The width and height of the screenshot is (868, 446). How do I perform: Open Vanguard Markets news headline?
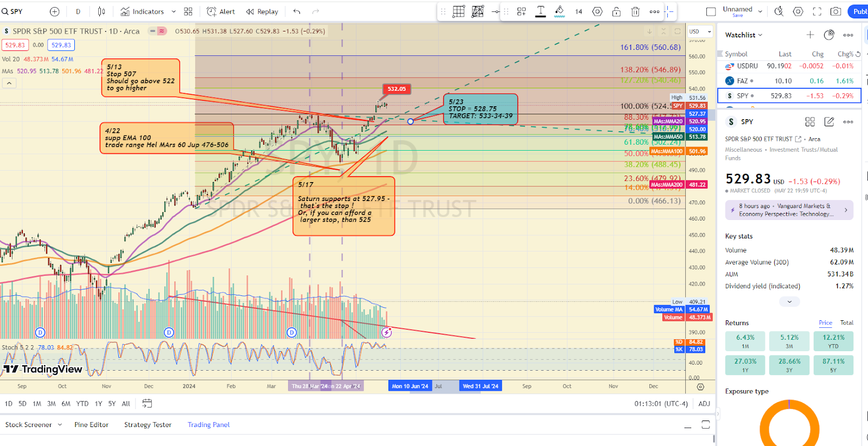[x=789, y=210]
